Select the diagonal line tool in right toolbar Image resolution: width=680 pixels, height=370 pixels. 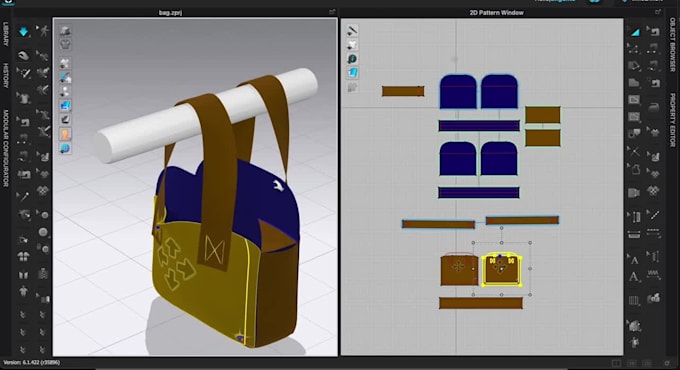(653, 214)
